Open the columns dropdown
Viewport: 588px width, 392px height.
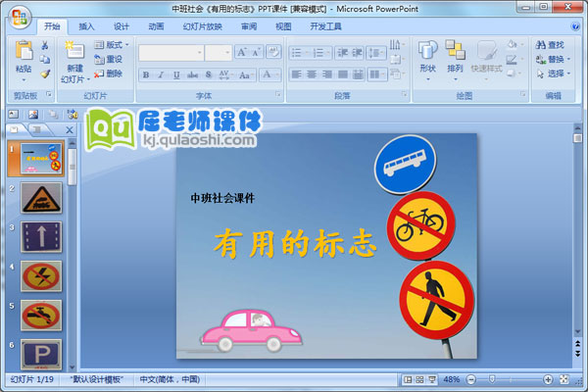pos(376,74)
